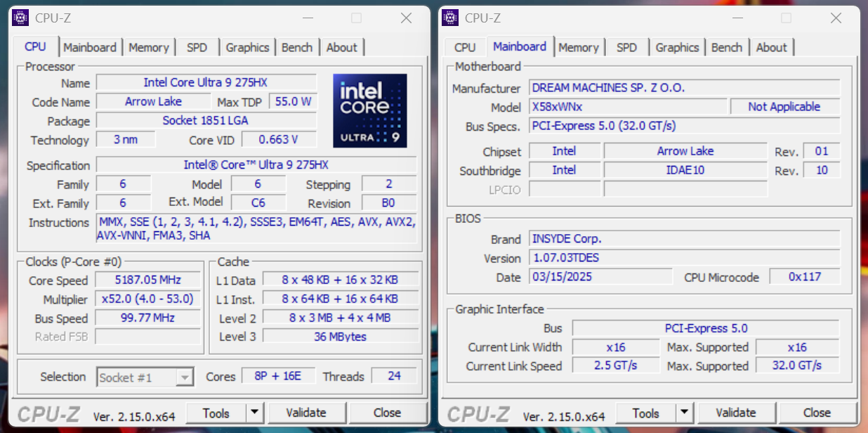868x433 pixels.
Task: Click the Not Applicable field
Action: pos(784,107)
